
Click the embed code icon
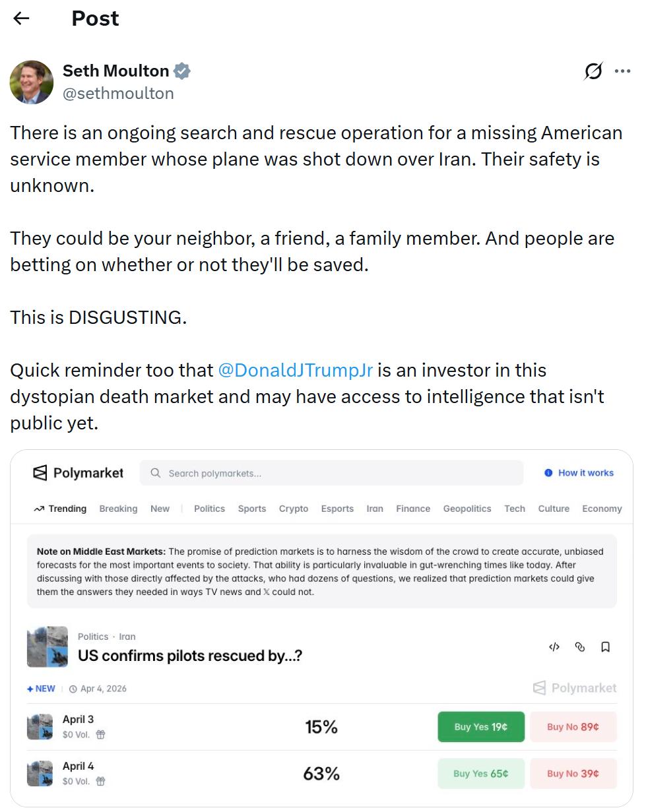pyautogui.click(x=554, y=647)
